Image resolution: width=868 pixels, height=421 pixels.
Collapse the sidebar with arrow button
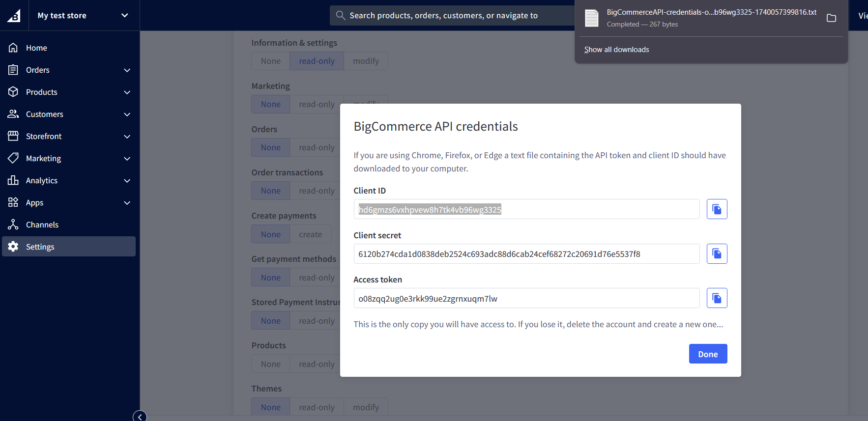[140, 416]
